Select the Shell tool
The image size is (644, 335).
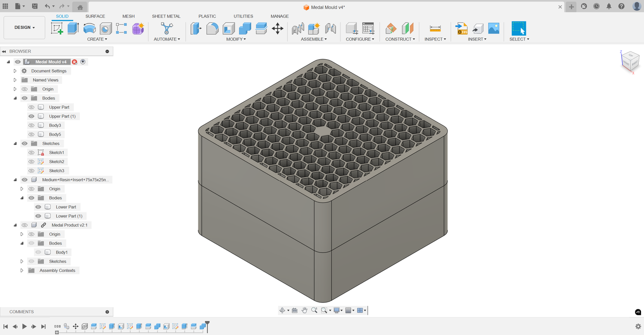coord(228,29)
